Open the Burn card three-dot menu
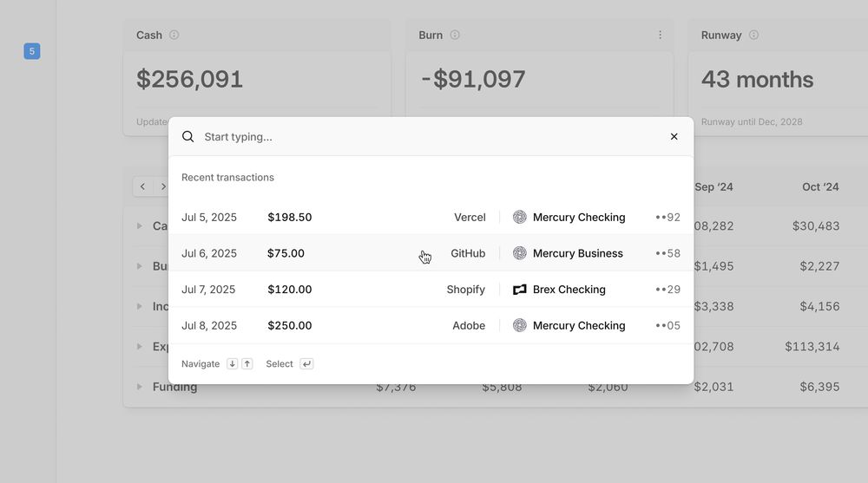Screen dimensions: 868x483 (x=660, y=35)
